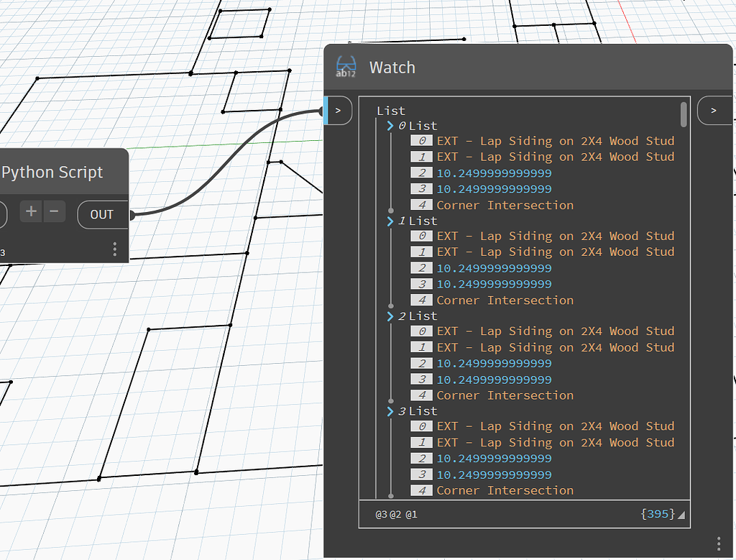The image size is (736, 560).
Task: Click the Watch node's right output port arrow
Action: 714,110
